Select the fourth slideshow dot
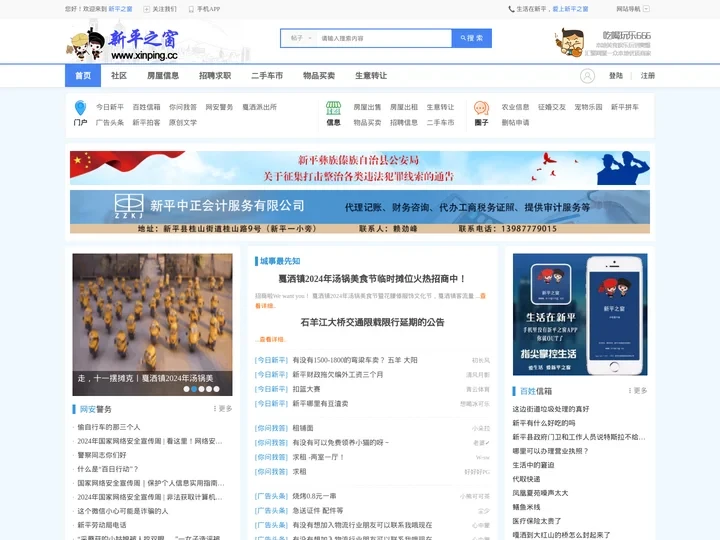This screenshot has height=540, width=720. pyautogui.click(x=209, y=389)
